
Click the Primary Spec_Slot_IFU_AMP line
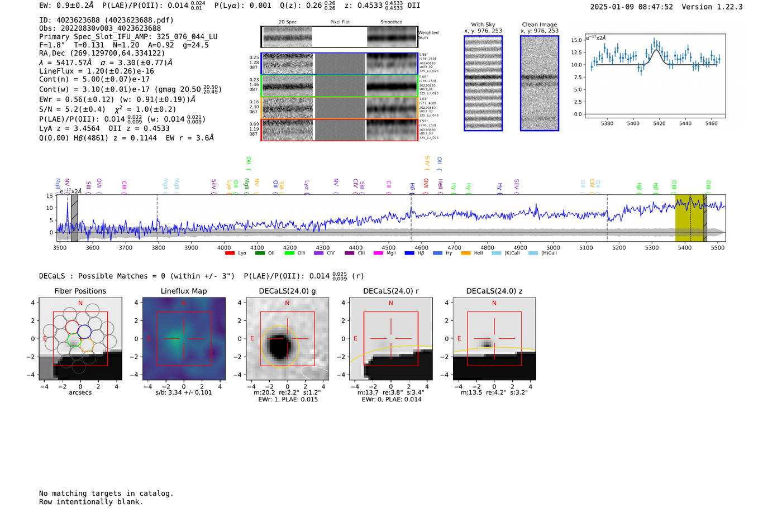point(128,37)
